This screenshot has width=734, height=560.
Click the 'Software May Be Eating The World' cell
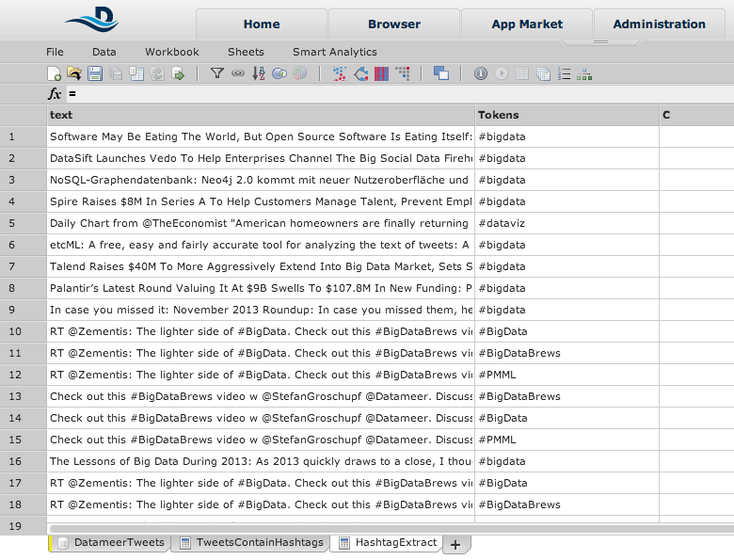tap(261, 136)
